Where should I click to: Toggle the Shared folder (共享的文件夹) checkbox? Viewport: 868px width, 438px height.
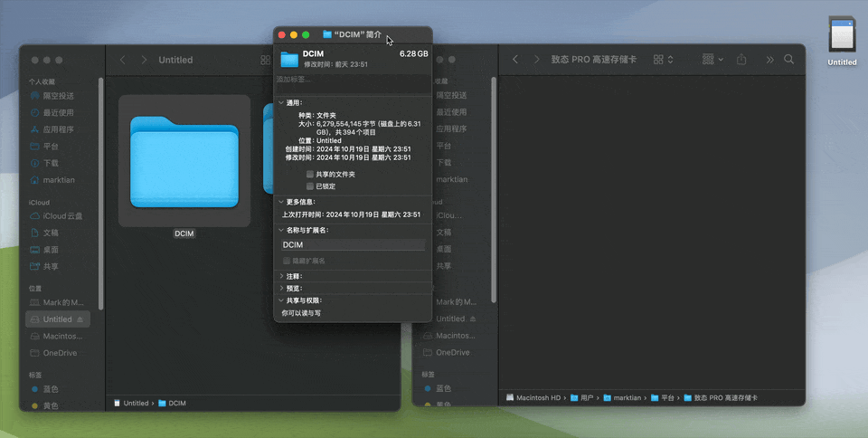pos(310,175)
